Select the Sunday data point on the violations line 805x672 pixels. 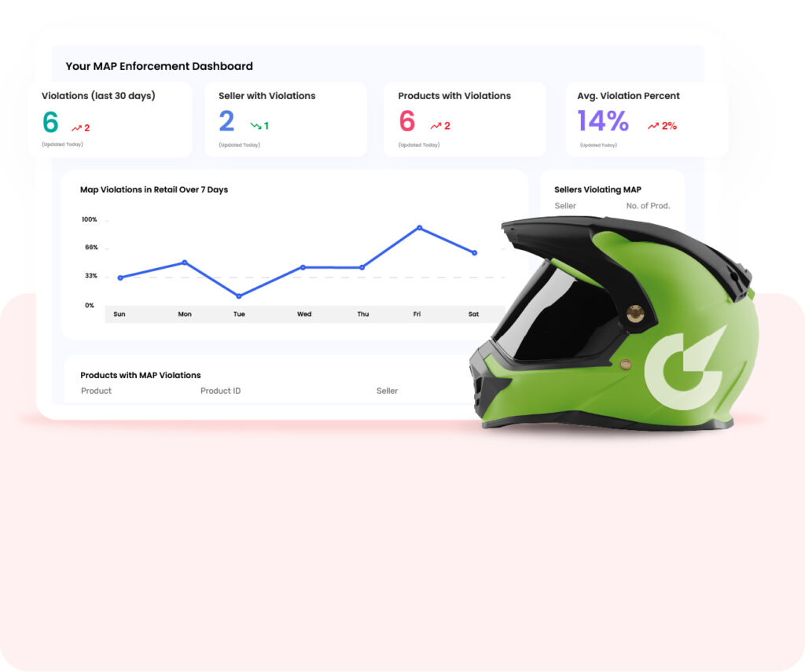(x=119, y=277)
